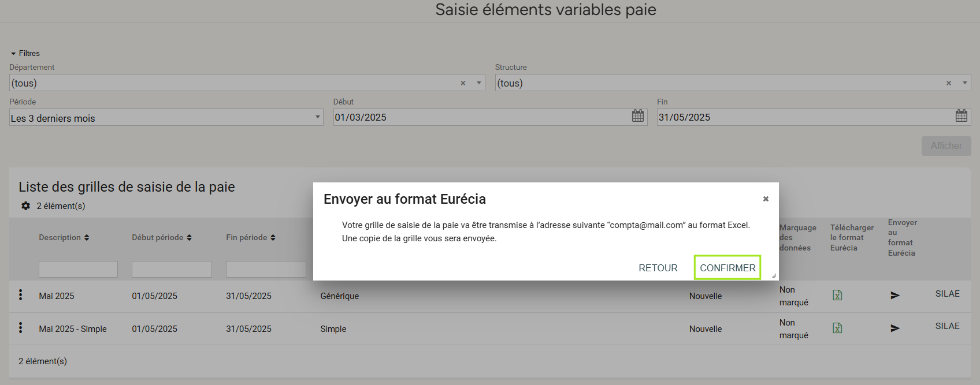The height and width of the screenshot is (385, 980).
Task: Click the 2 élément(s) footer text
Action: click(x=43, y=361)
